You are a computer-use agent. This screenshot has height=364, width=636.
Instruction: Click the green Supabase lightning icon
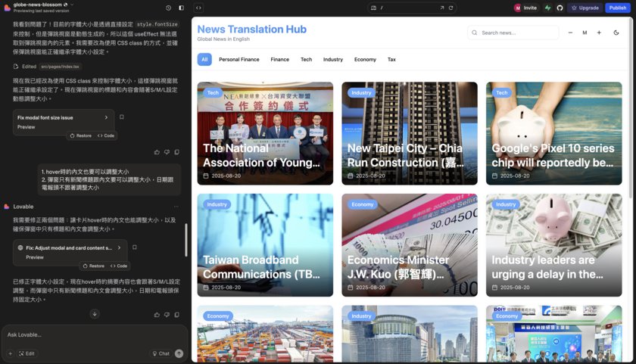[x=547, y=8]
